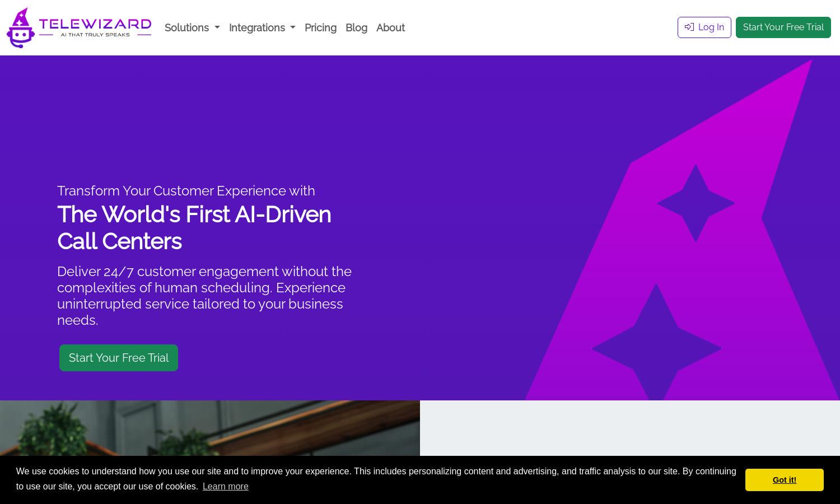Click hero Start Your Free Trial button
Screen dimensions: 840x504
tap(119, 358)
